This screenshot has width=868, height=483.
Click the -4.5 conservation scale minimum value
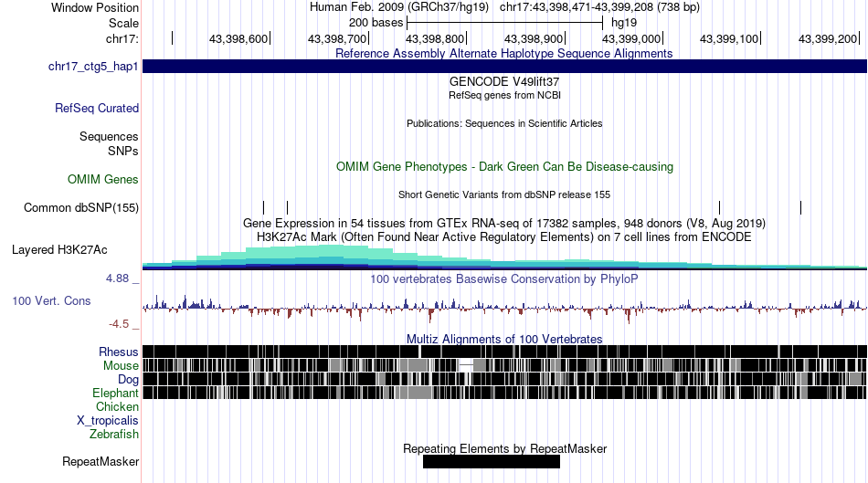point(119,323)
